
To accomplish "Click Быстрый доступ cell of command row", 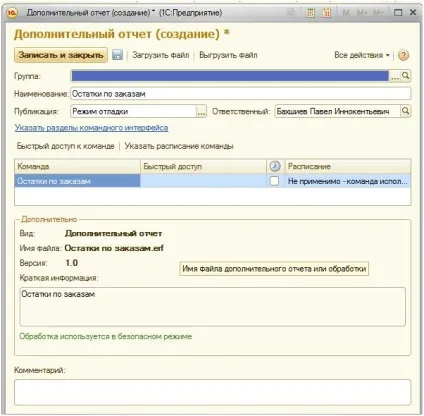I will click(x=204, y=181).
